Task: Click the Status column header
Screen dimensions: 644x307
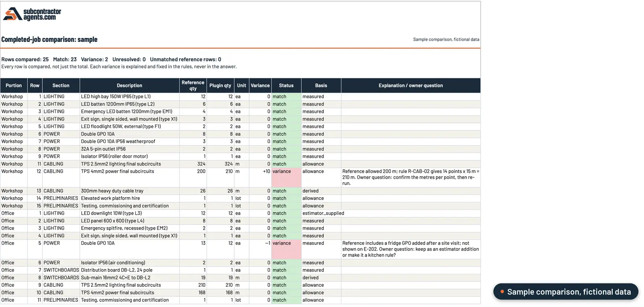Action: [x=286, y=85]
